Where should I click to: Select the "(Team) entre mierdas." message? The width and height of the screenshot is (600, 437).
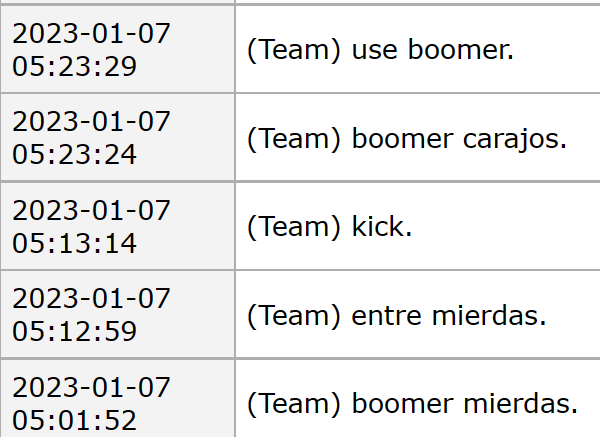pos(397,316)
